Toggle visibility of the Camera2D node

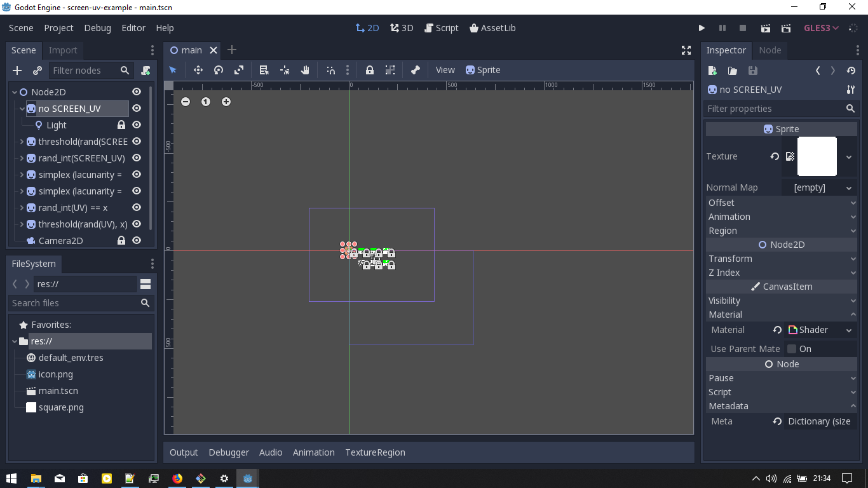click(136, 240)
